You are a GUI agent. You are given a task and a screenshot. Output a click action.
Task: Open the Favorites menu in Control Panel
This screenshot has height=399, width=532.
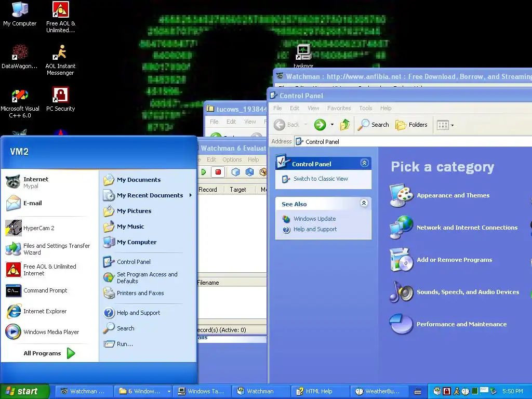339,108
